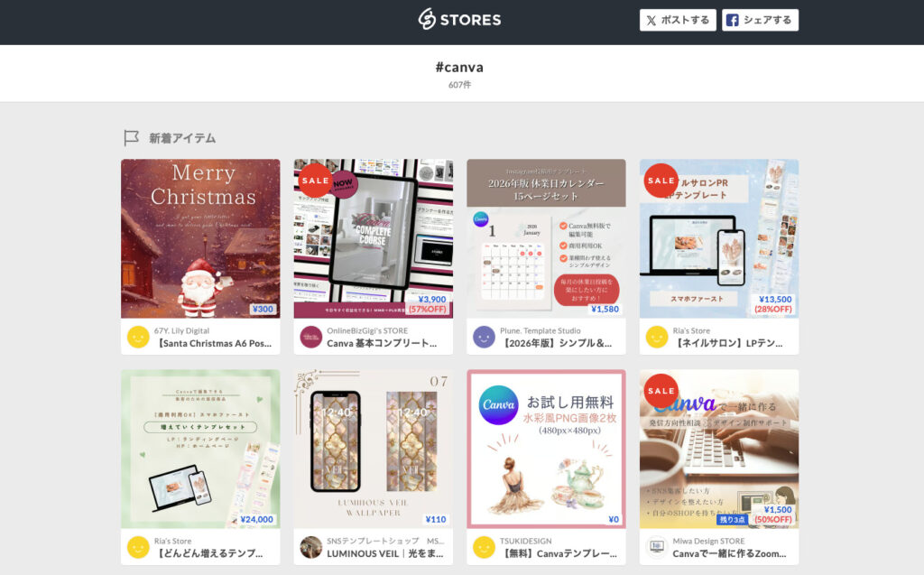Click the シェアする Facebook button
924x575 pixels.
click(x=760, y=20)
